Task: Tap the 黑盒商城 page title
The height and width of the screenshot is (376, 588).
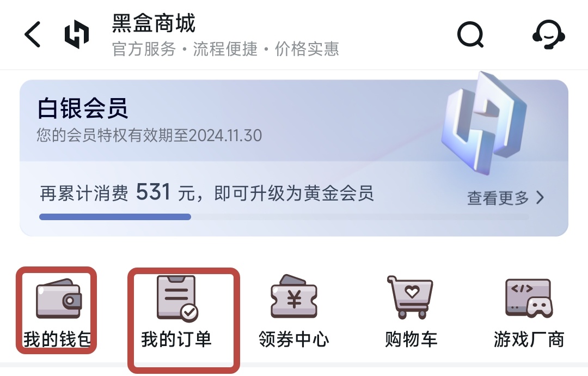Action: 154,23
